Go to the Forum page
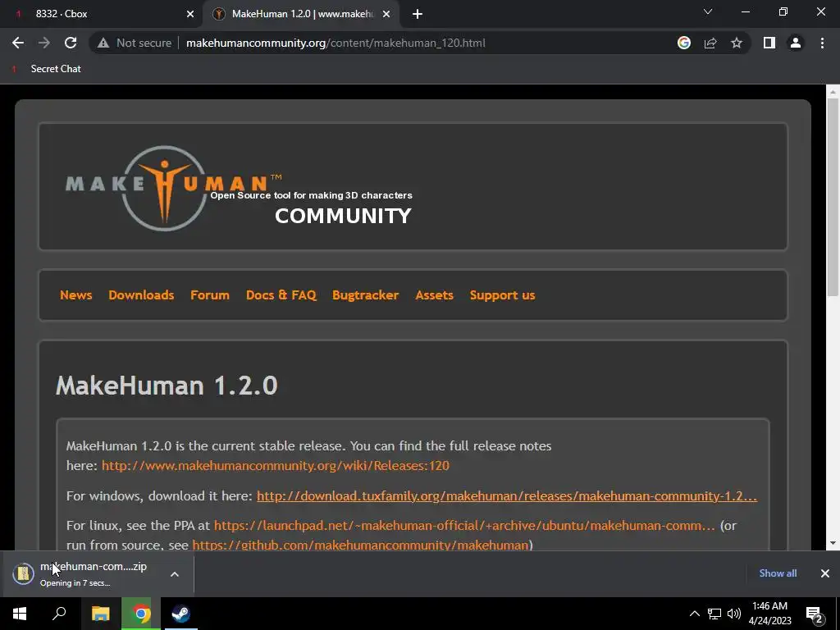 210,295
